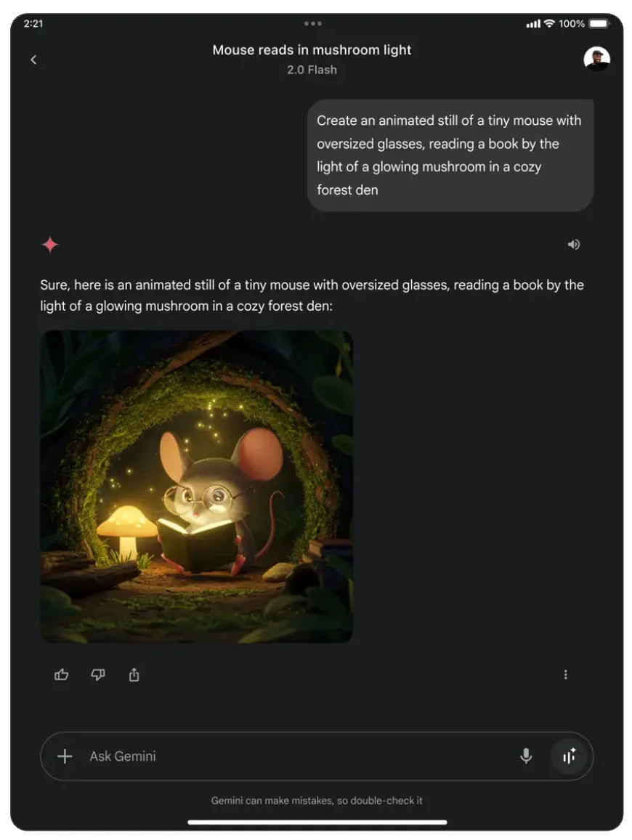Open more options three-dot menu

tap(565, 674)
